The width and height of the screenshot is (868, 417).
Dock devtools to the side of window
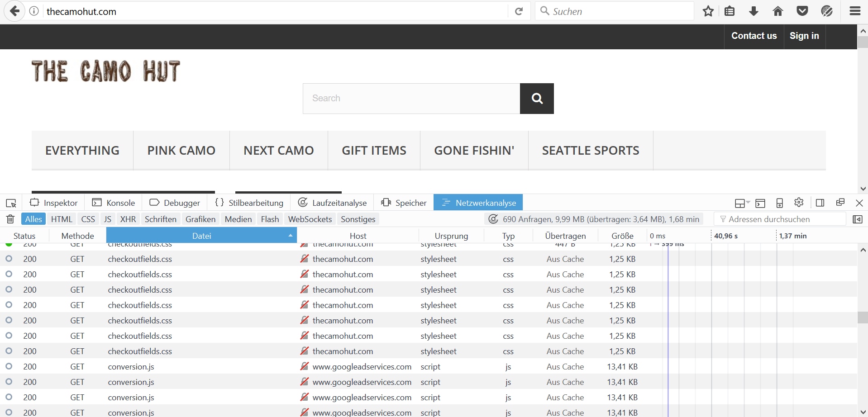click(820, 203)
